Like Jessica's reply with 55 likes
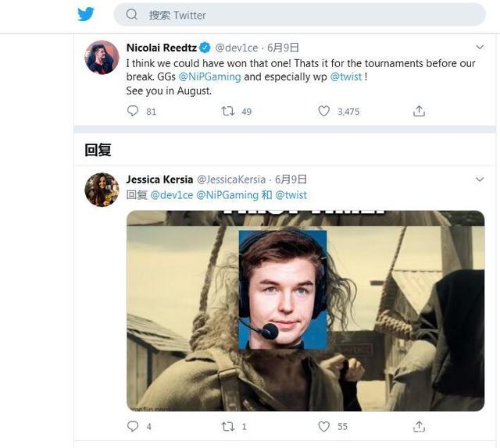The width and height of the screenshot is (500, 448). (323, 426)
